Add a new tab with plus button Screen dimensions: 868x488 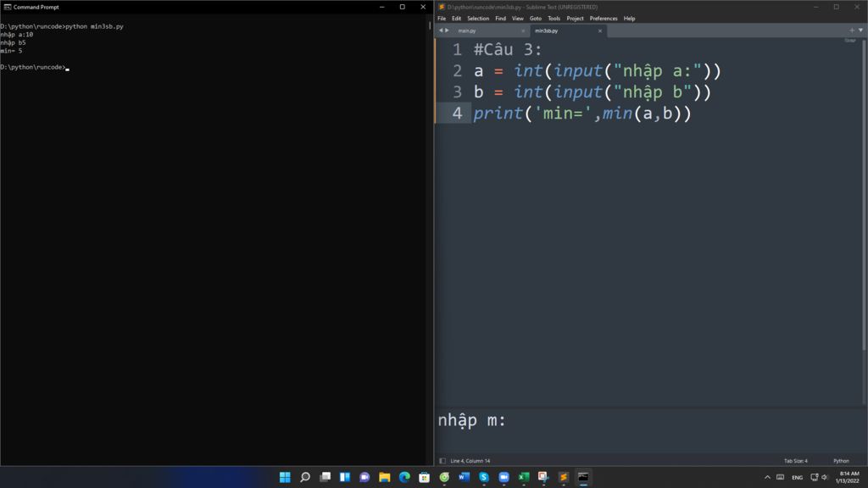852,30
